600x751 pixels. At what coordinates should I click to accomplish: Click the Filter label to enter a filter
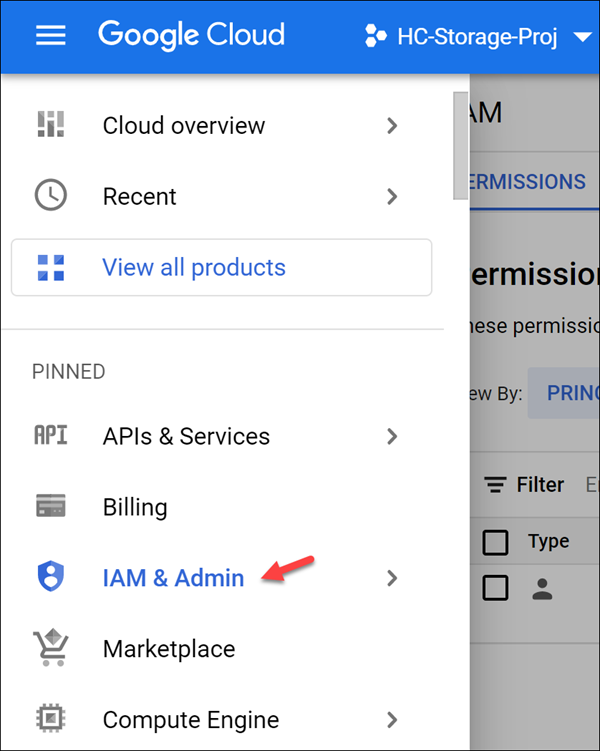click(540, 485)
